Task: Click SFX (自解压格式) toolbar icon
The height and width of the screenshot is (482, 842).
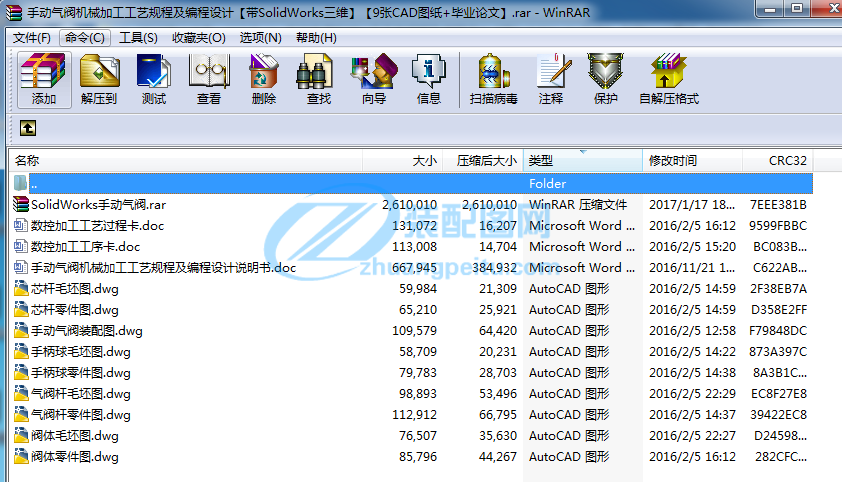Action: point(669,79)
